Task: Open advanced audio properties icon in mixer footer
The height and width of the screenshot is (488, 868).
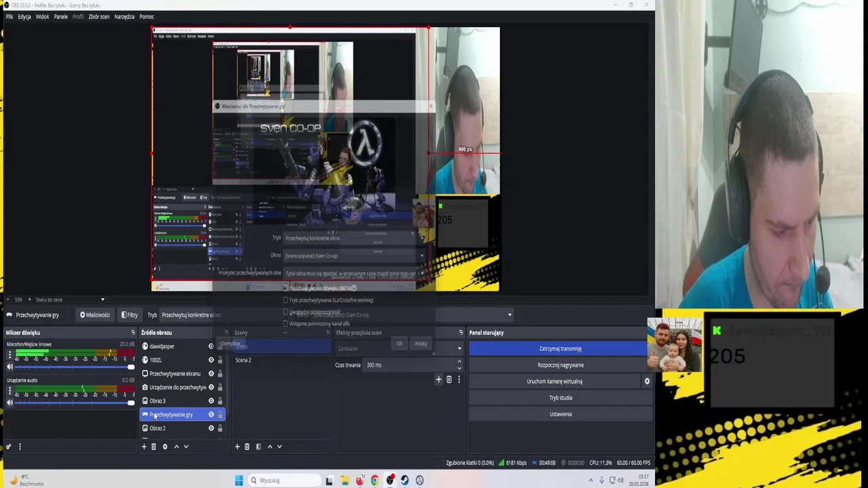Action: tap(8, 447)
